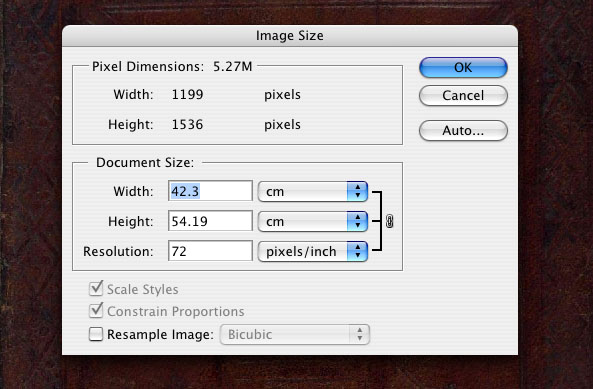This screenshot has height=389, width=593.
Task: Click the Image Size title bar
Action: (290, 36)
